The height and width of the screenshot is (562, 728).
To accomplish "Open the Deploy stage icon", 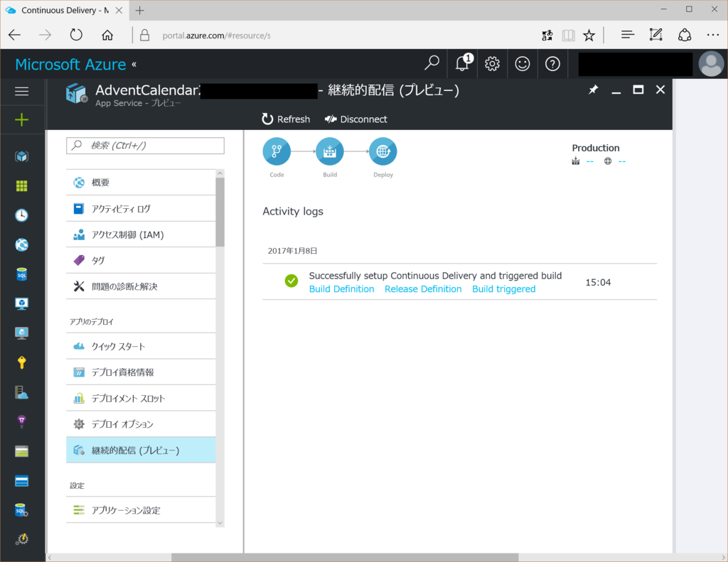I will (x=383, y=151).
